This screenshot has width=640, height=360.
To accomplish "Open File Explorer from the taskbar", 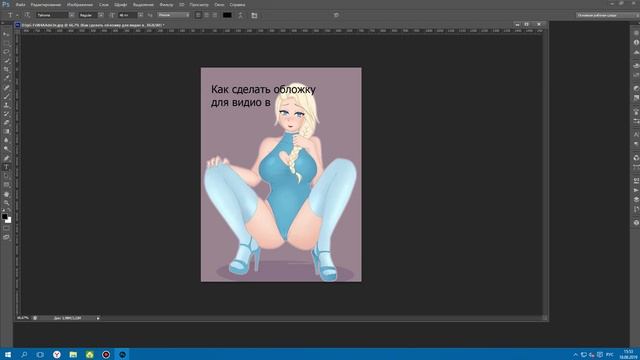I will (x=73, y=354).
